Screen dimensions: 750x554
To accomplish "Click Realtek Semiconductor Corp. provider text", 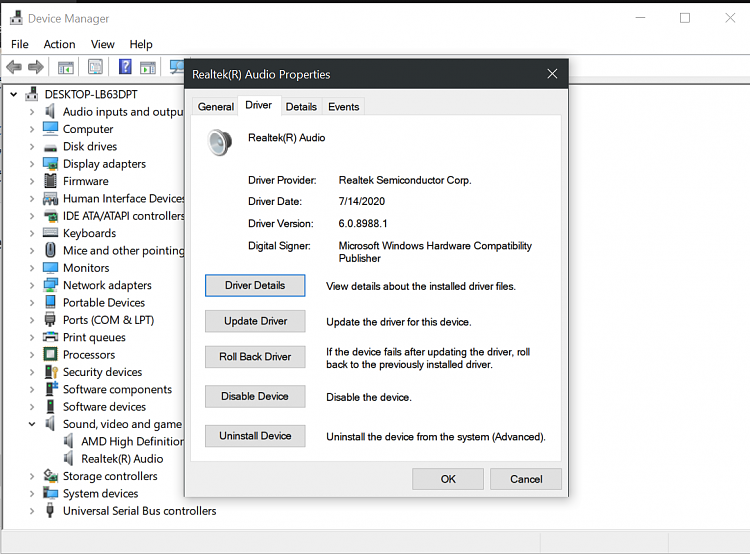I will click(x=405, y=180).
